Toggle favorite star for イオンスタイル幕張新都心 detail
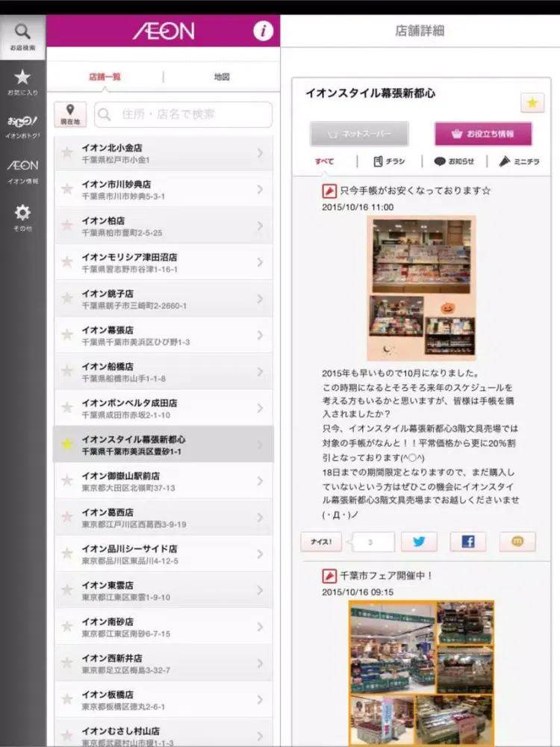 532,102
